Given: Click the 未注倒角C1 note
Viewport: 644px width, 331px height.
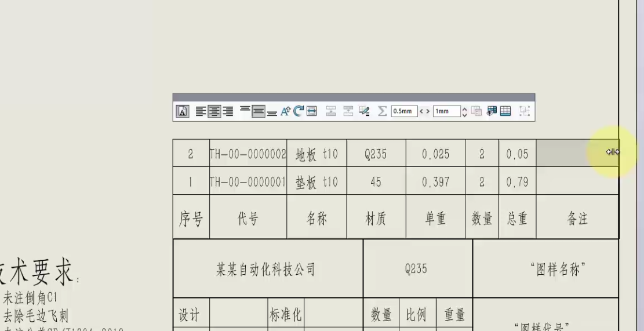Looking at the screenshot, I should 30,298.
